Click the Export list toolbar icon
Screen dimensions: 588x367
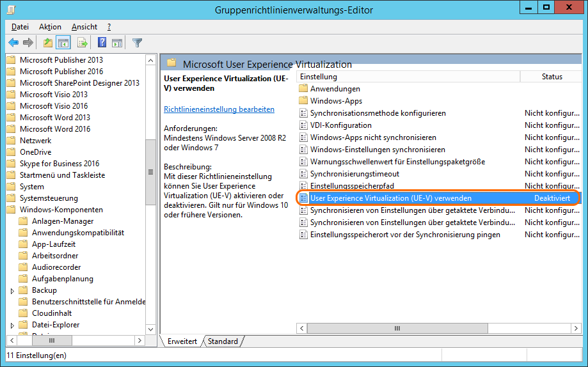tap(82, 43)
